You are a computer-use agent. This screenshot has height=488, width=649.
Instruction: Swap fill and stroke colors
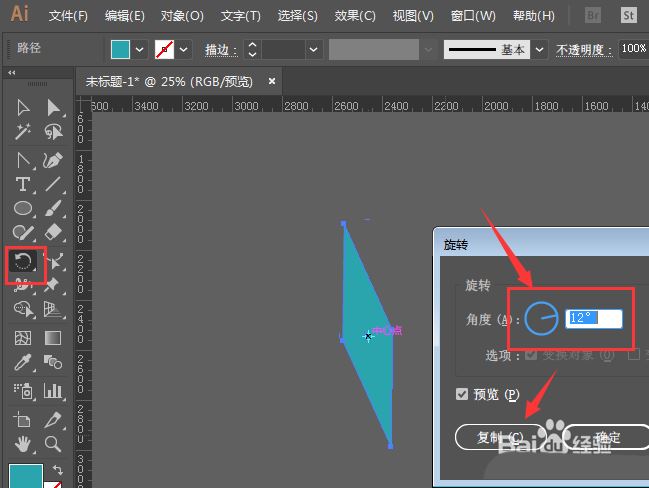pyautogui.click(x=58, y=470)
